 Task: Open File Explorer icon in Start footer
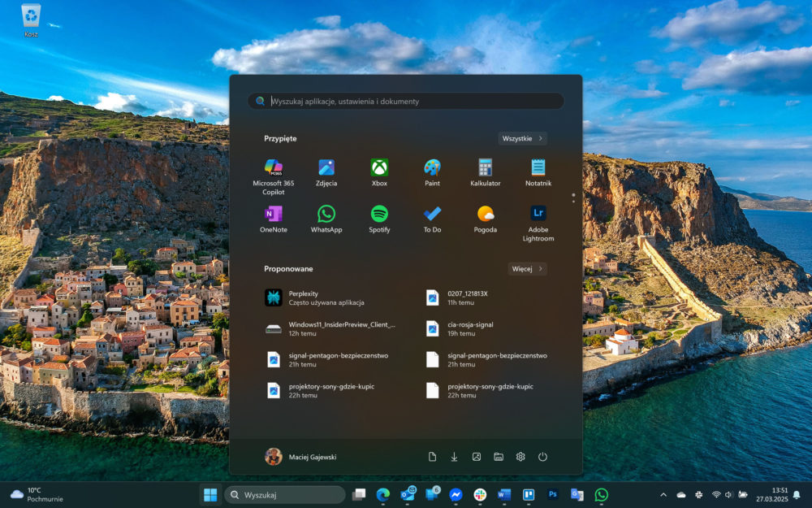(499, 457)
